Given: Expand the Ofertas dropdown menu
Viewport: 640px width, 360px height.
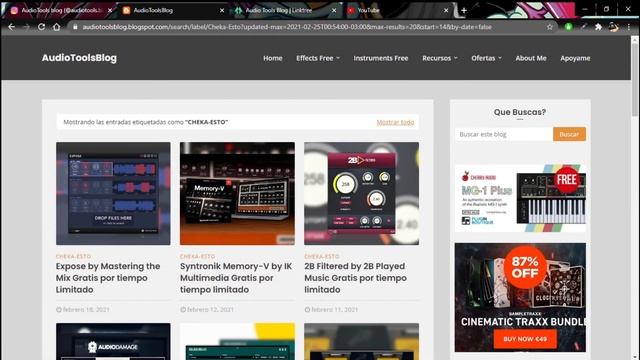Looking at the screenshot, I should 486,58.
